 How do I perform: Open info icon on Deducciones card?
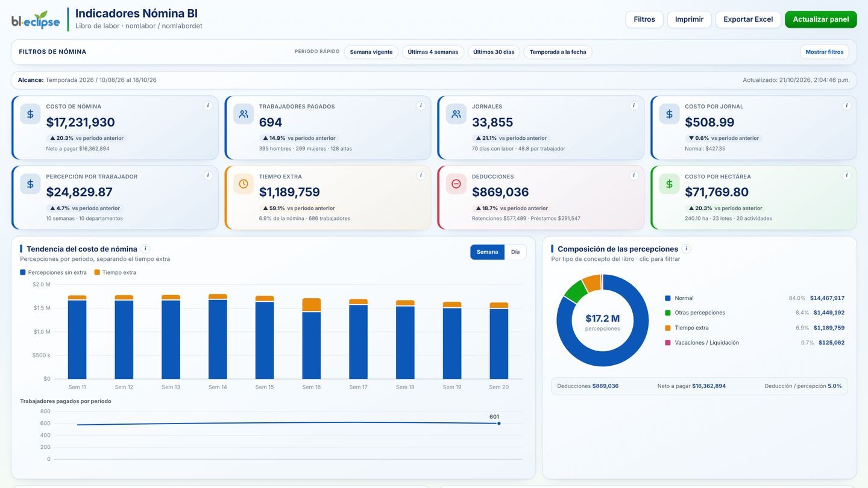tap(634, 175)
